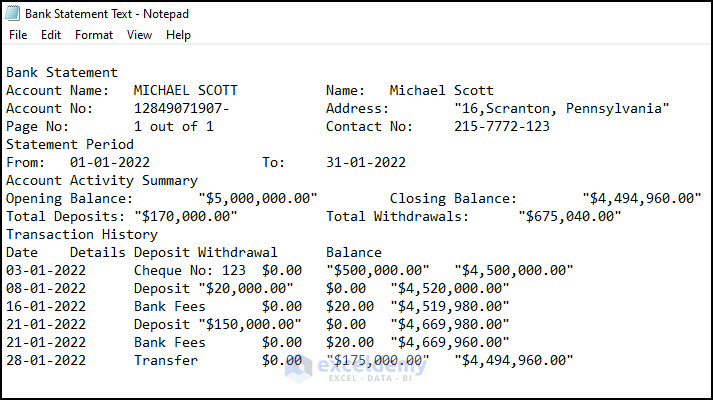Open the View menu

click(139, 35)
